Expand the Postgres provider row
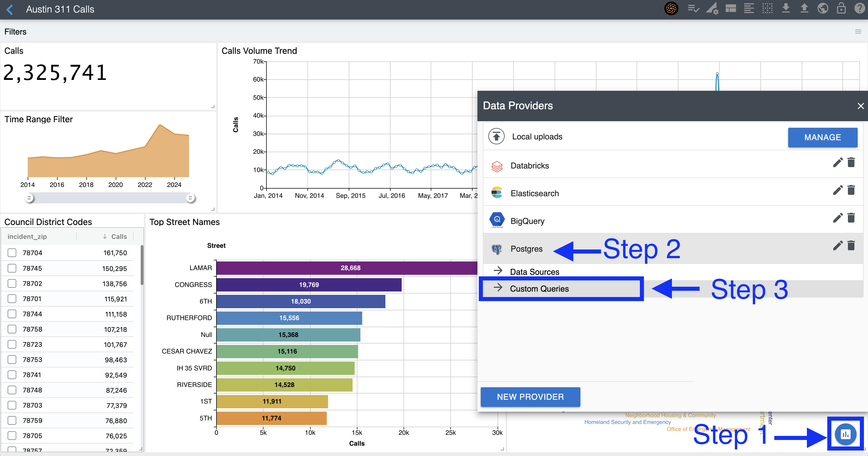 pyautogui.click(x=526, y=249)
